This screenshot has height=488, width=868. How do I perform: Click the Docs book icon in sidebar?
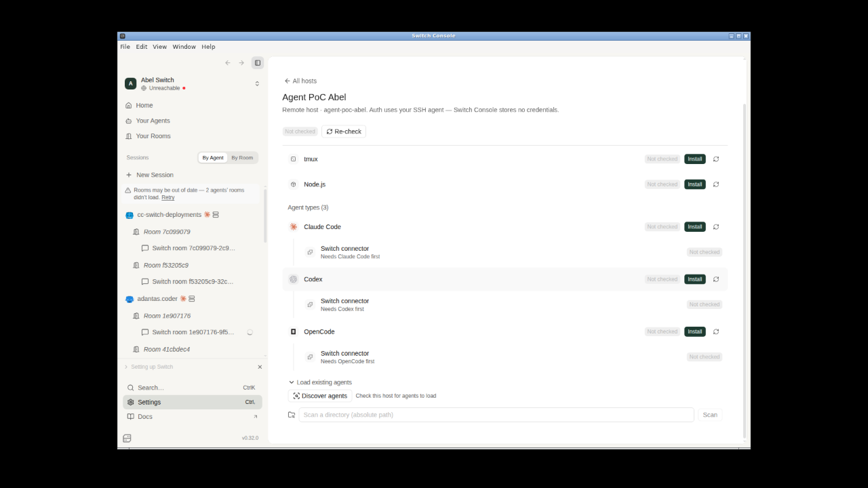(x=131, y=417)
